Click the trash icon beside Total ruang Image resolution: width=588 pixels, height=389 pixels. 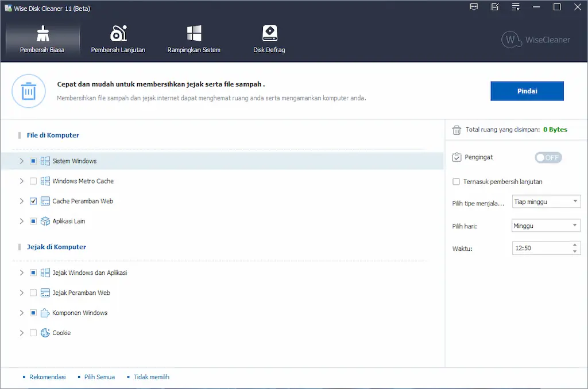[x=457, y=130]
